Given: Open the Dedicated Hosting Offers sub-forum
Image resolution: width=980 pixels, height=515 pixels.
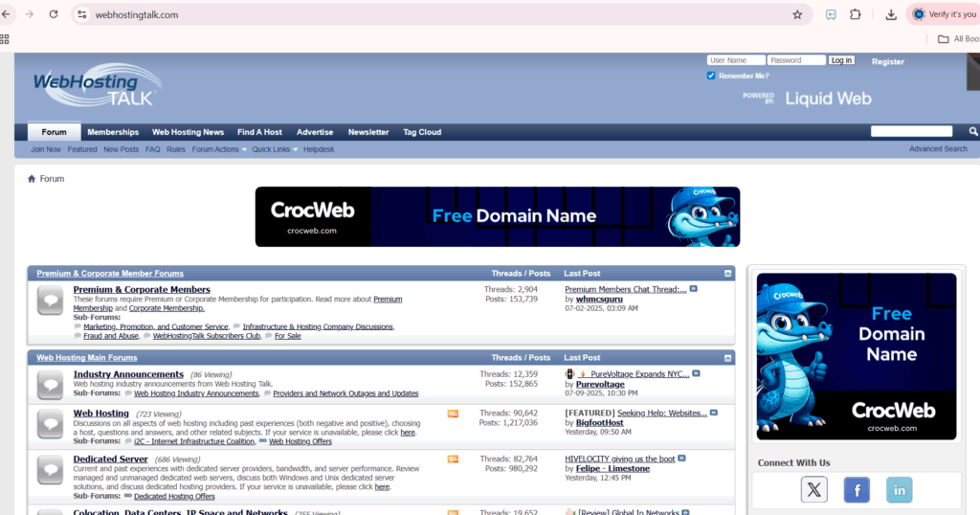Looking at the screenshot, I should click(174, 496).
